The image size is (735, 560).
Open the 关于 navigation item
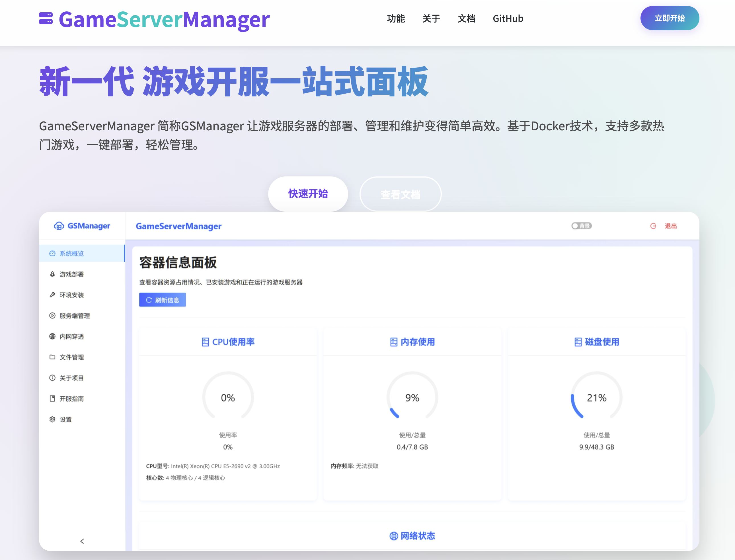431,19
